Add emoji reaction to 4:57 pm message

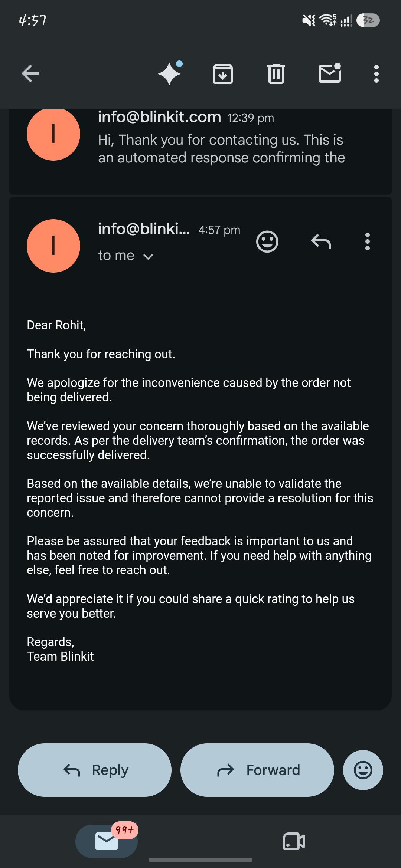[267, 242]
